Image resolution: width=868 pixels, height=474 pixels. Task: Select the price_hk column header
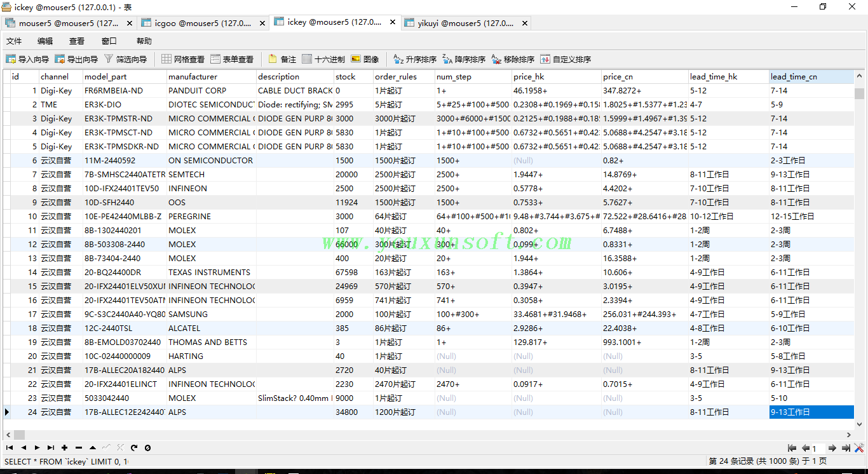(x=557, y=77)
